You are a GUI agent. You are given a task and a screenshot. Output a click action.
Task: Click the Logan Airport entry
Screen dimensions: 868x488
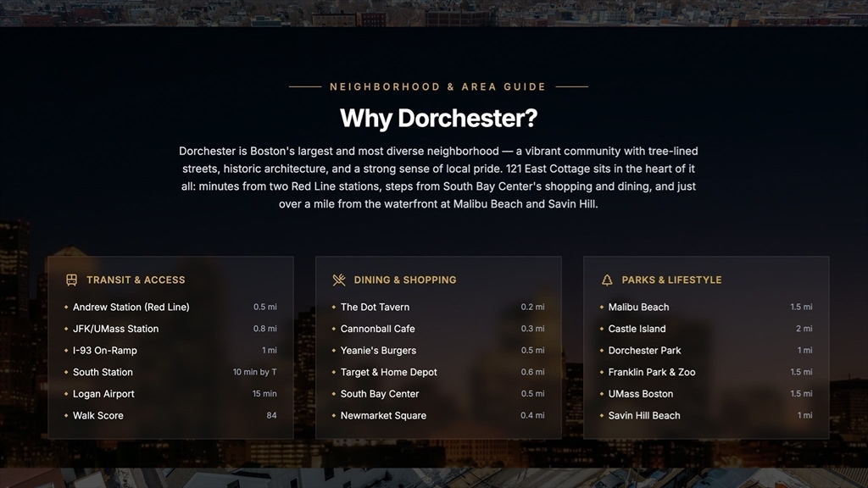[103, 394]
